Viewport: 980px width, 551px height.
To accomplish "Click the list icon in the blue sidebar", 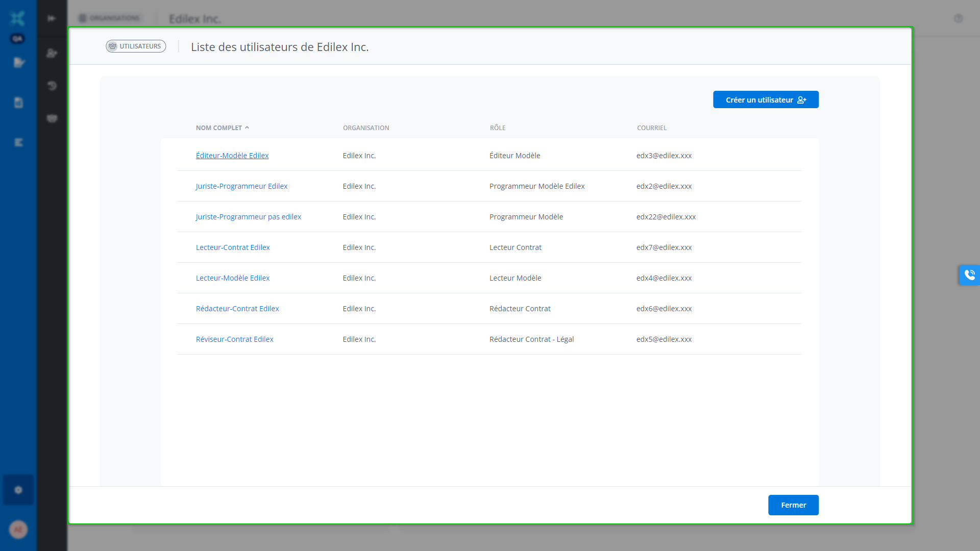I will tap(18, 142).
